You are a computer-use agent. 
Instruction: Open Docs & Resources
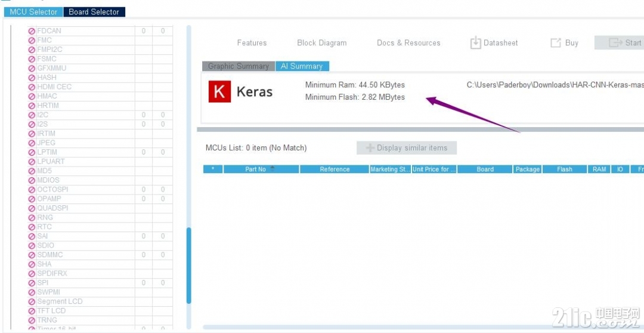(x=408, y=43)
